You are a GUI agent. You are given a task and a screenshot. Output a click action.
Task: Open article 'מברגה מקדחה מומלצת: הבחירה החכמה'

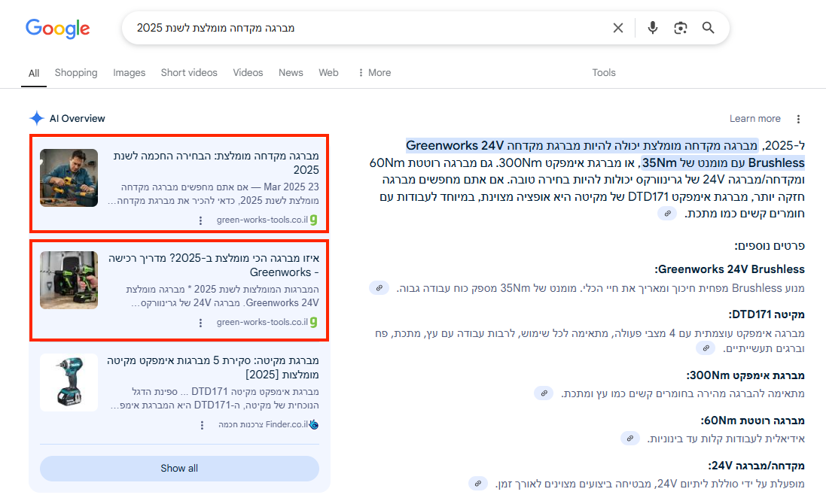216,162
